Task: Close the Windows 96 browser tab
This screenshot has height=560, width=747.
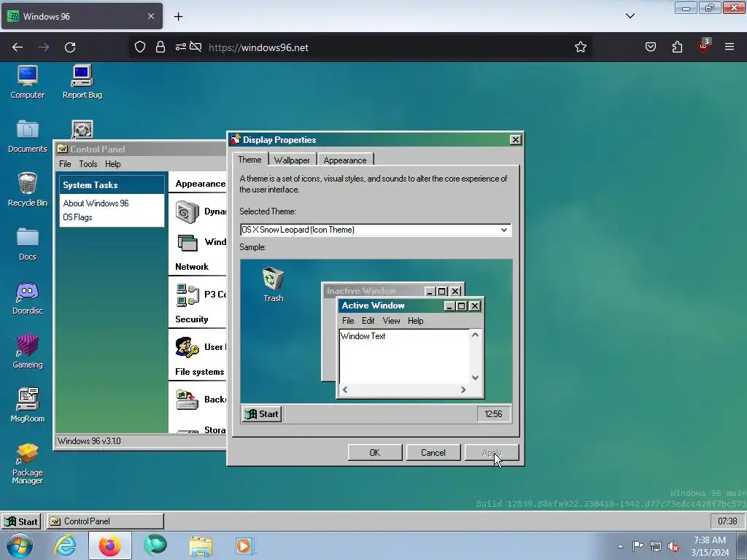Action: (151, 16)
